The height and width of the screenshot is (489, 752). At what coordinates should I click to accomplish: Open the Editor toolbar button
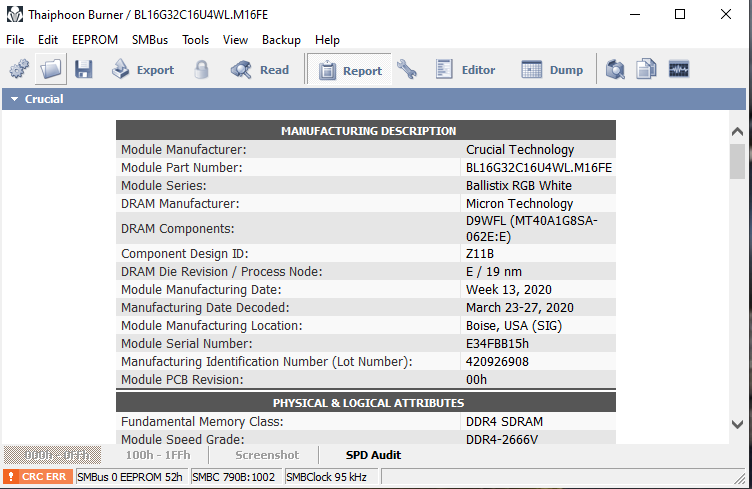[465, 70]
